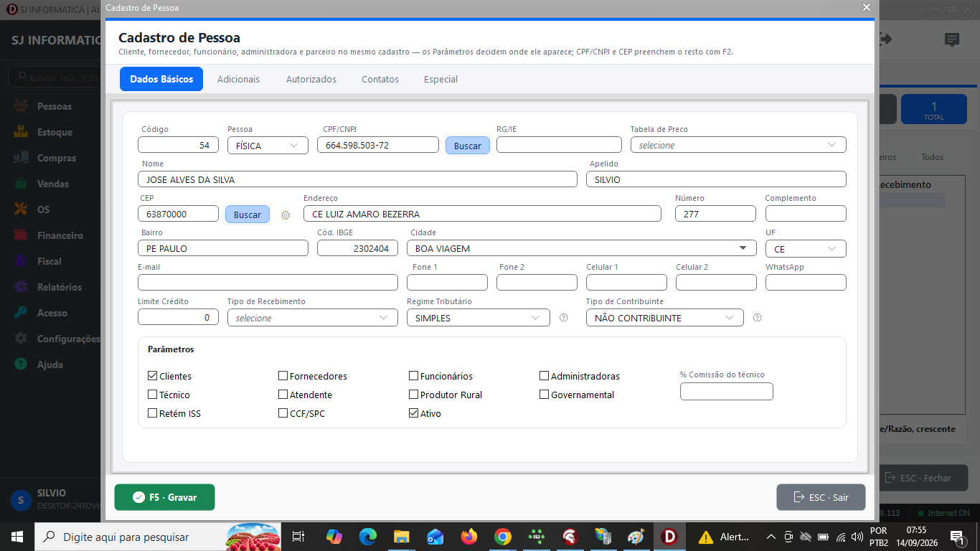Launch Firefox from the taskbar
Viewport: 980px width, 551px height.
469,537
